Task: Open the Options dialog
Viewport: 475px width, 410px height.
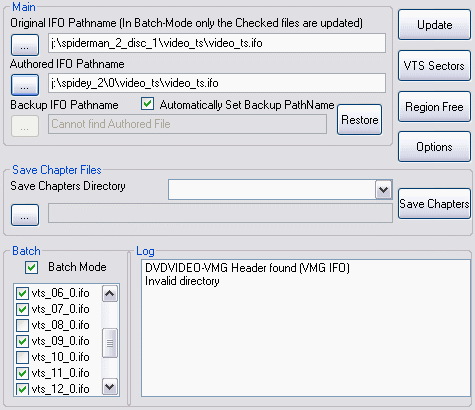Action: coord(434,147)
